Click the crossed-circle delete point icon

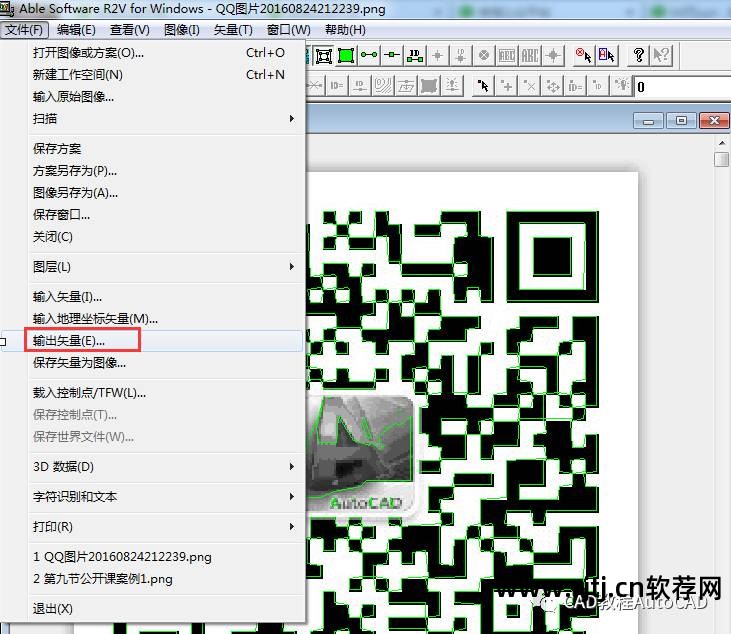484,56
